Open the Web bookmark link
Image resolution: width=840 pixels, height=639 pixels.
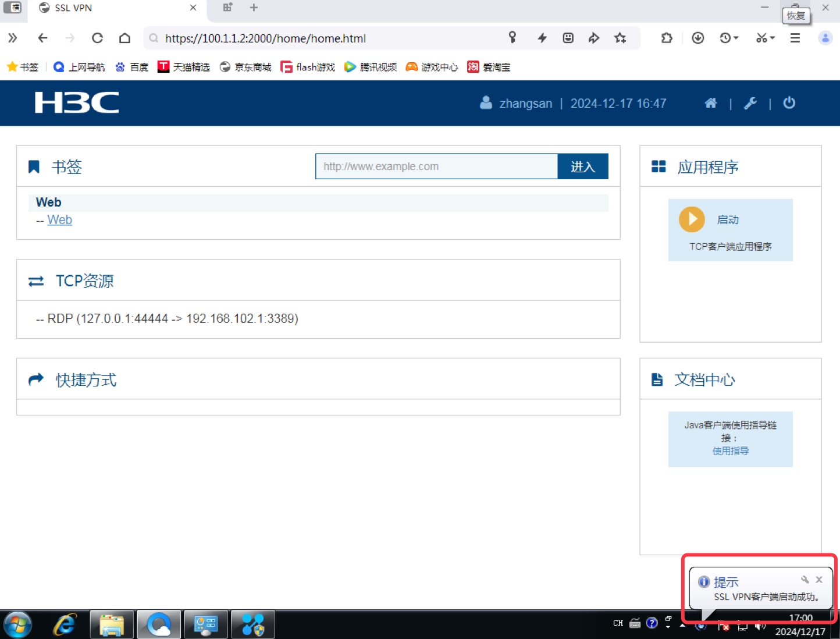[59, 220]
